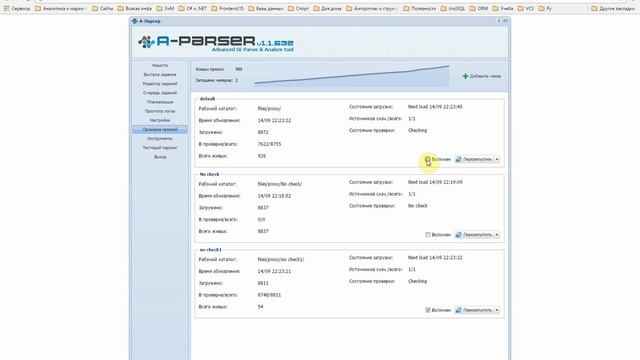The image size is (640, 360).
Task: Click the A-Parser logo in the header
Action: click(216, 44)
